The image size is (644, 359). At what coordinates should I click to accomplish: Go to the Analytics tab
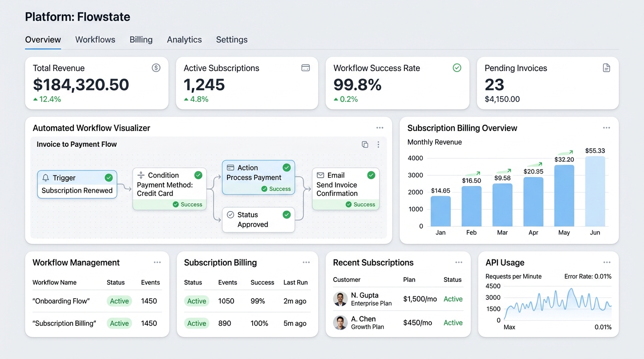pos(184,40)
